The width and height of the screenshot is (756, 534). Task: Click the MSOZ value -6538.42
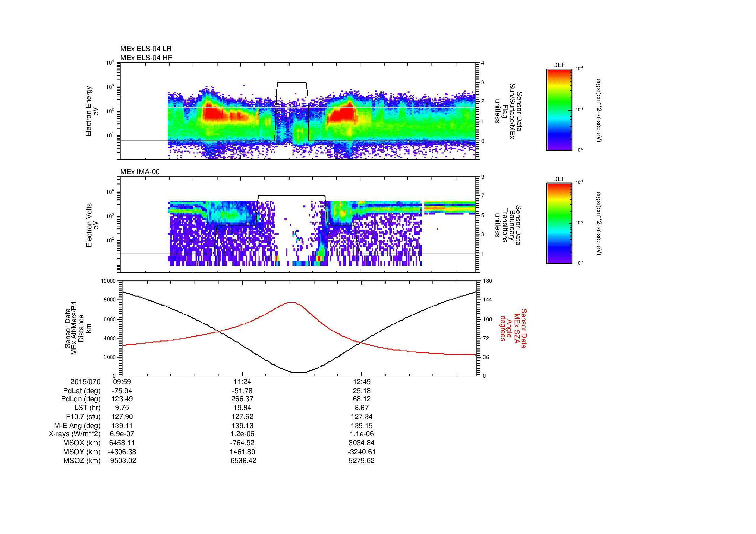242,461
